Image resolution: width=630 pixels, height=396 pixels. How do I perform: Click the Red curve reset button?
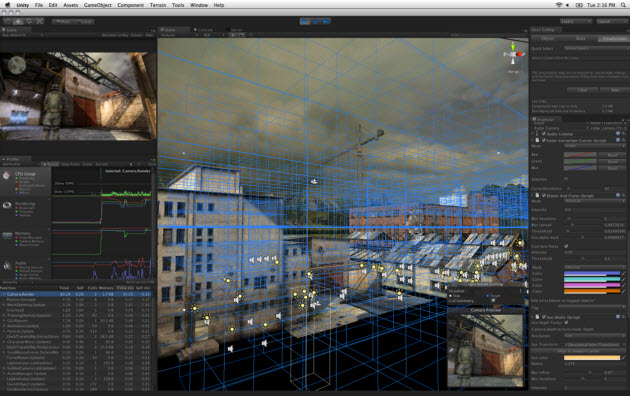[x=613, y=155]
